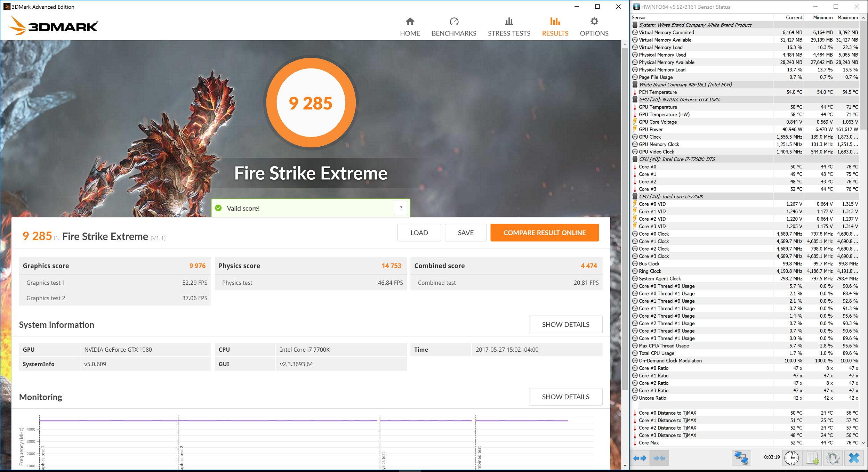Open remote network monitoring computers icon
The image size is (868, 472).
point(741,458)
